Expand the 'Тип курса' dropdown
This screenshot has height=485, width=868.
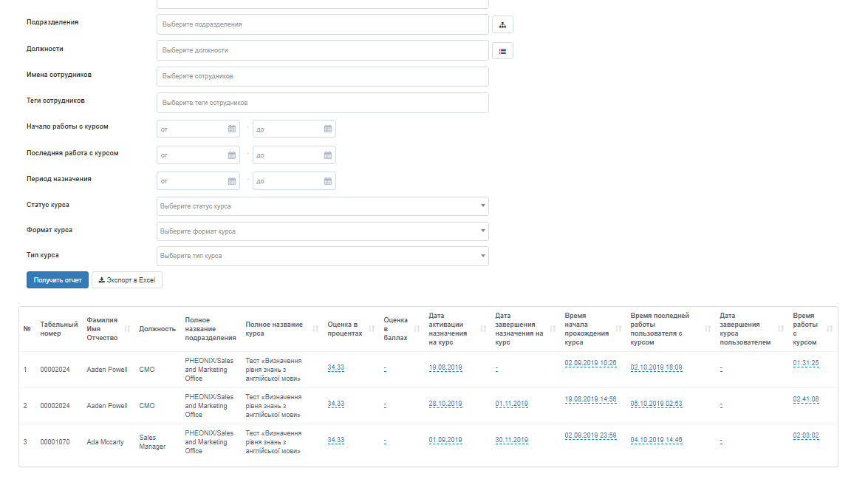tap(322, 256)
